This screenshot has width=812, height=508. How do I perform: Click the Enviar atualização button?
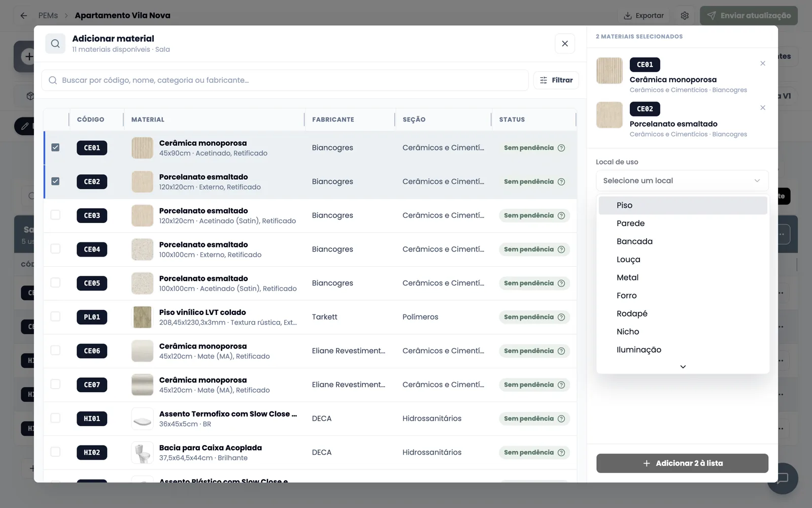pos(749,16)
